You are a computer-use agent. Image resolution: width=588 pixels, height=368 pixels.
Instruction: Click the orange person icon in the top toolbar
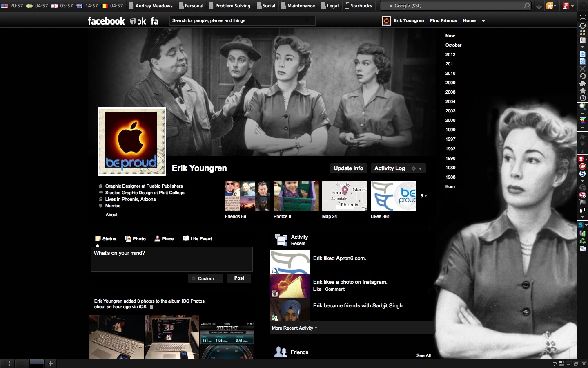click(x=550, y=6)
